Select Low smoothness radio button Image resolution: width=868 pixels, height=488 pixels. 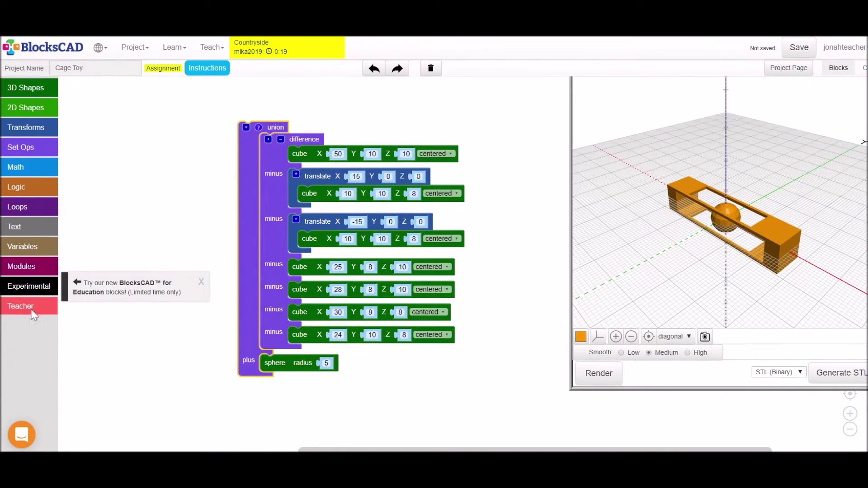[x=621, y=352]
